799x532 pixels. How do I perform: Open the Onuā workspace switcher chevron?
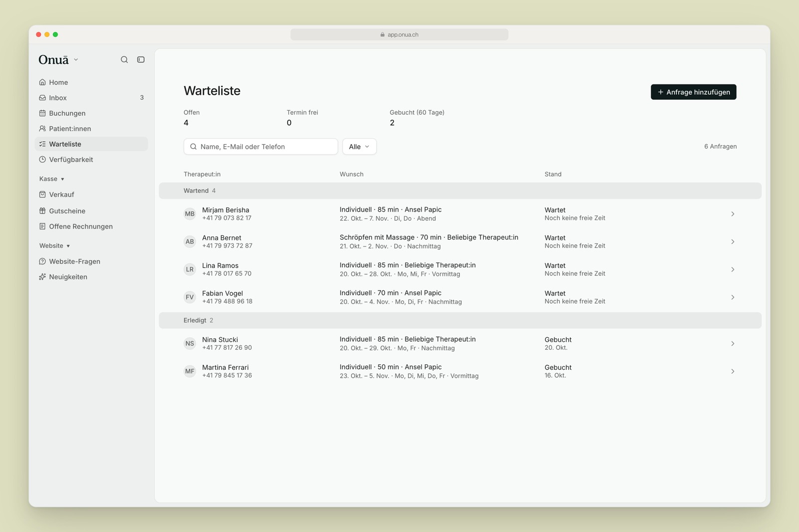click(x=76, y=59)
